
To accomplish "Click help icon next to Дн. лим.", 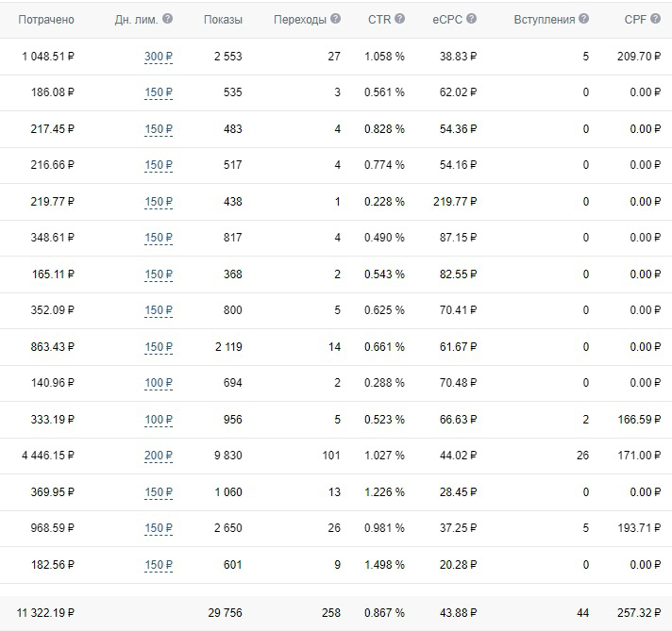I will coord(168,19).
